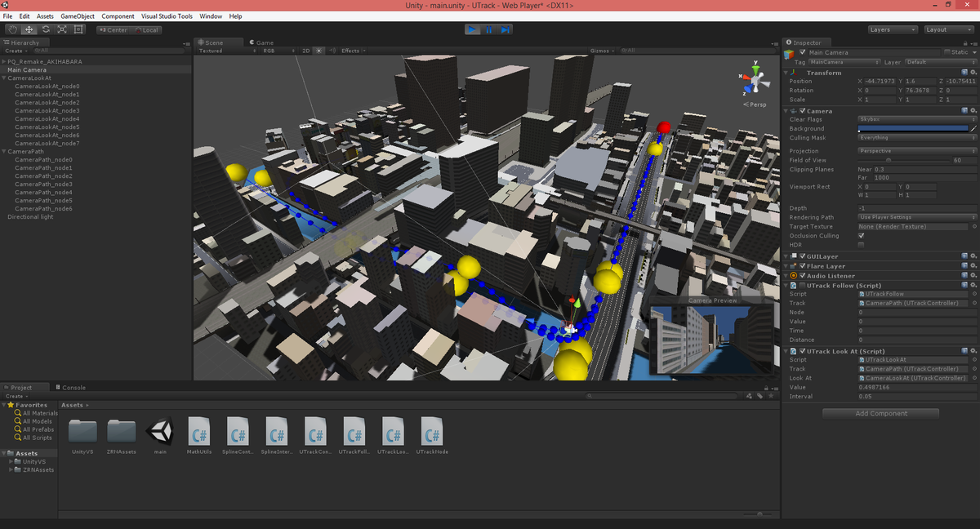Click the Add Component button
This screenshot has width=980, height=529.
coord(881,414)
